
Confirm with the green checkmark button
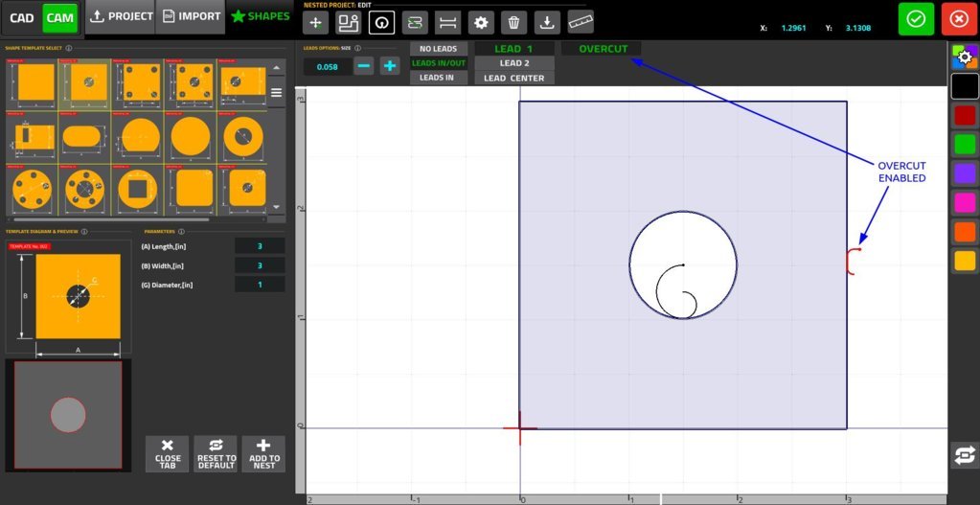point(916,19)
